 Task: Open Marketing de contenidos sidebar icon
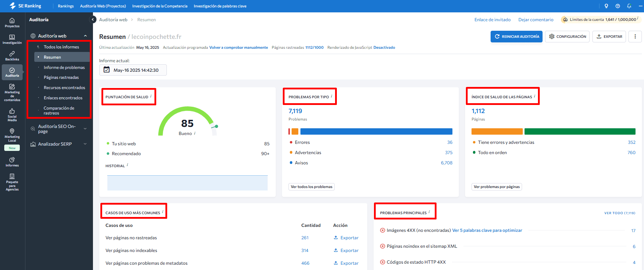tap(12, 92)
